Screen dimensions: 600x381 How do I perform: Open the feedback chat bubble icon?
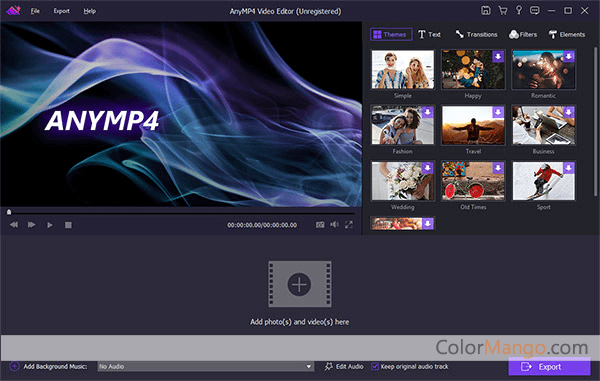535,11
